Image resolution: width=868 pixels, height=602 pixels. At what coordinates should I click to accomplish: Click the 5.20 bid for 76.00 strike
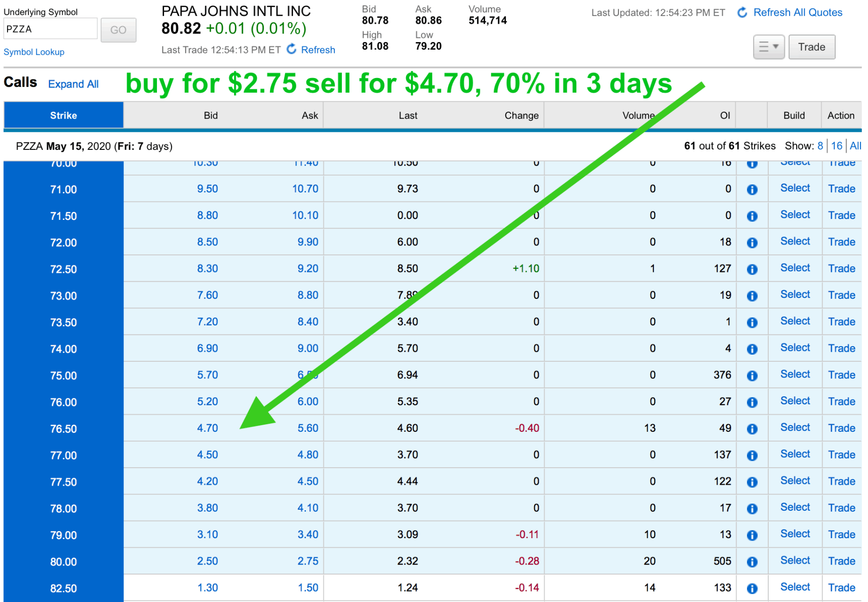pos(208,402)
